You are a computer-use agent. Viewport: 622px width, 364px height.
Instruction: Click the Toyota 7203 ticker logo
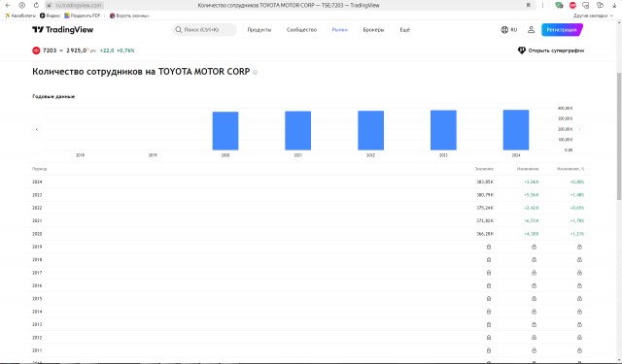36,50
